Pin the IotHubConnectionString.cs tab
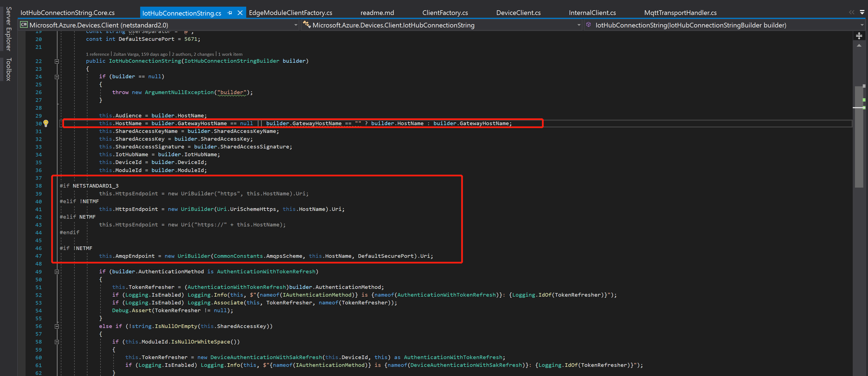Screen dimensions: 868x376 click(230, 13)
